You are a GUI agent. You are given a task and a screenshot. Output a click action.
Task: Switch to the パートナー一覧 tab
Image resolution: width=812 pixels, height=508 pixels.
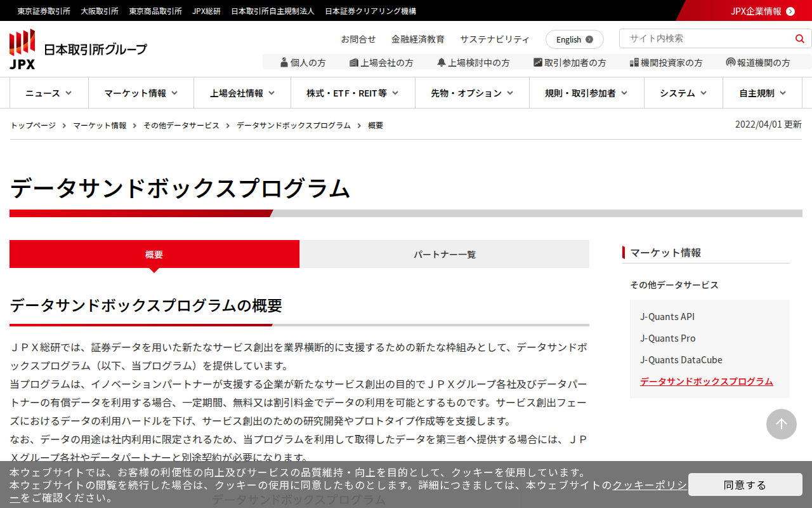coord(445,254)
